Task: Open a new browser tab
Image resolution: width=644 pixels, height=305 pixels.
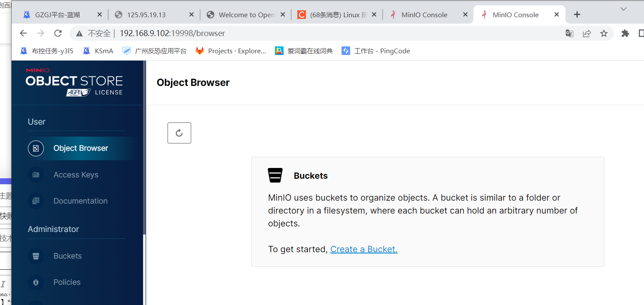Action: coord(577,15)
